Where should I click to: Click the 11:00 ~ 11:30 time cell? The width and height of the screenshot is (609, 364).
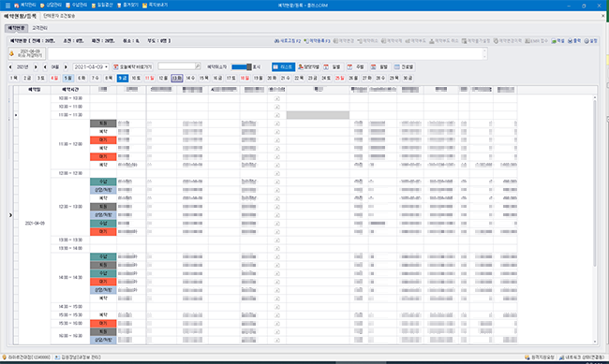tap(70, 115)
